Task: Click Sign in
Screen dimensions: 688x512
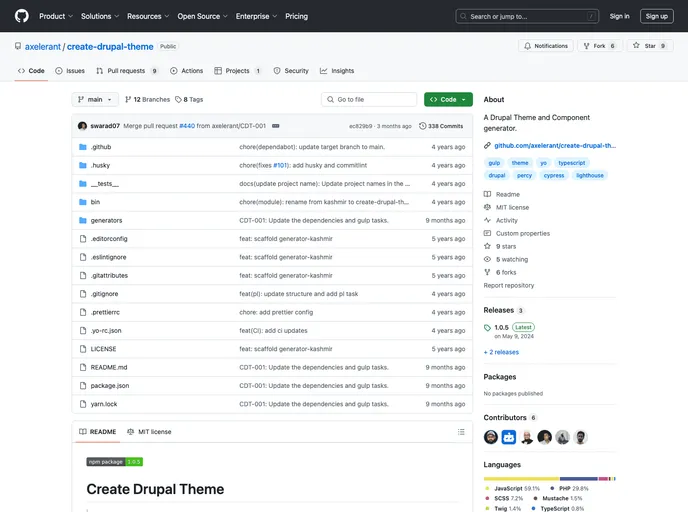Action: click(x=619, y=16)
